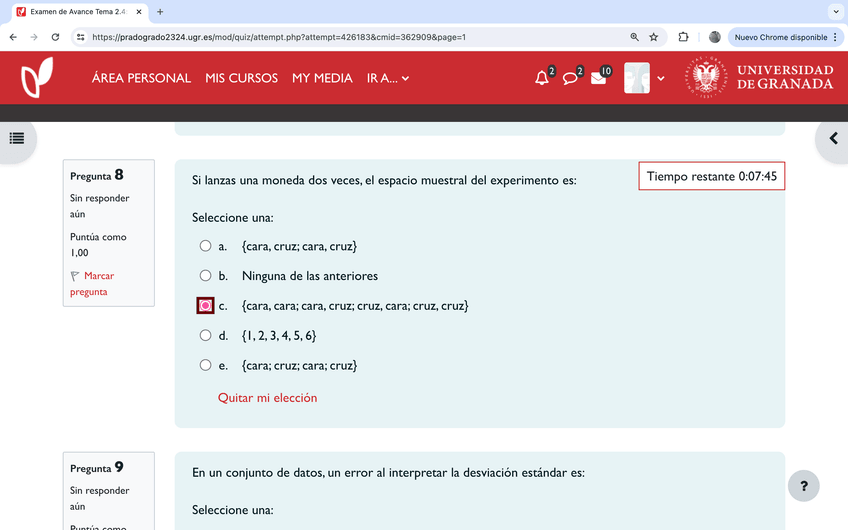Click the Moodle leaf logo
Screen dimensions: 848x530
coord(37,77)
